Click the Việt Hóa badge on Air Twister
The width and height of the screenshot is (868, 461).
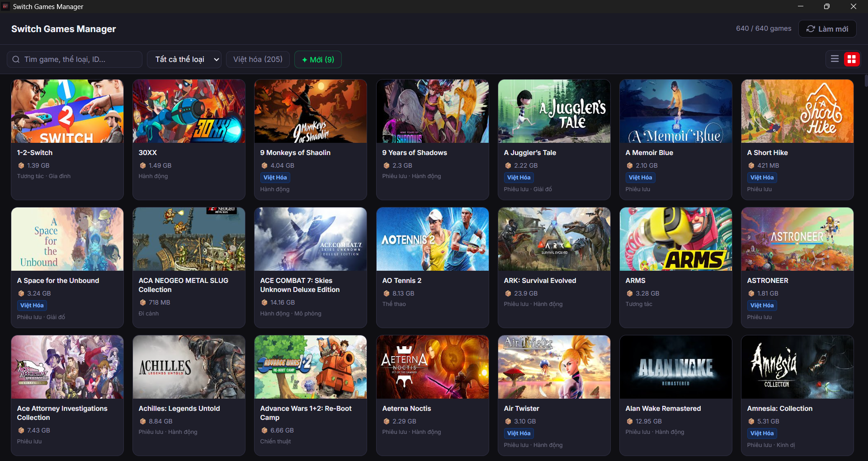pos(519,433)
